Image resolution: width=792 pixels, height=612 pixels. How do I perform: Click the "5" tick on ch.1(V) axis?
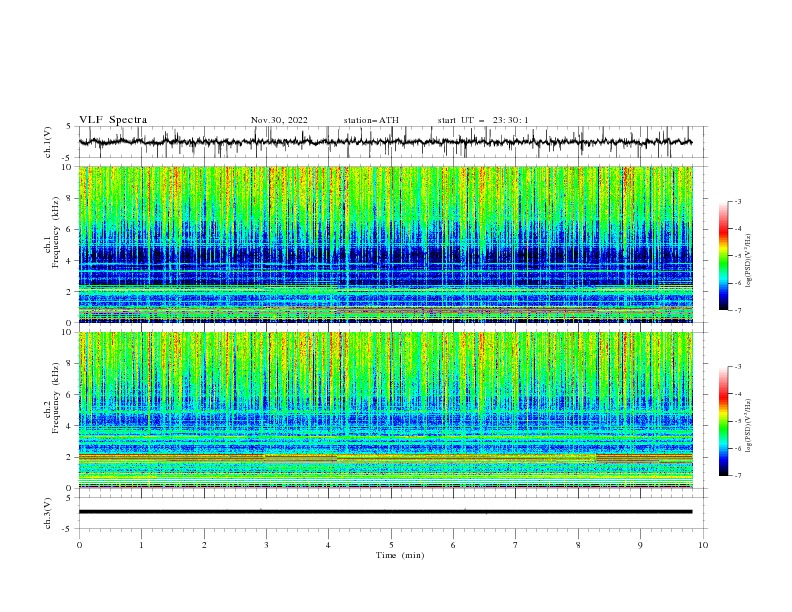71,126
